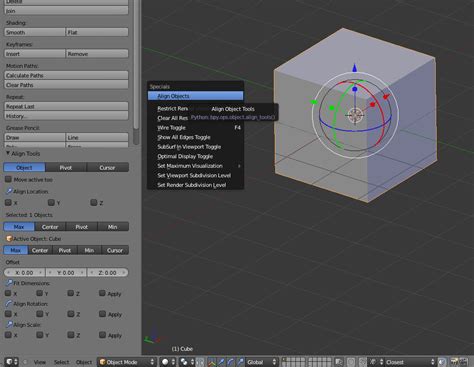Click the Calculate Paths button

click(x=66, y=75)
